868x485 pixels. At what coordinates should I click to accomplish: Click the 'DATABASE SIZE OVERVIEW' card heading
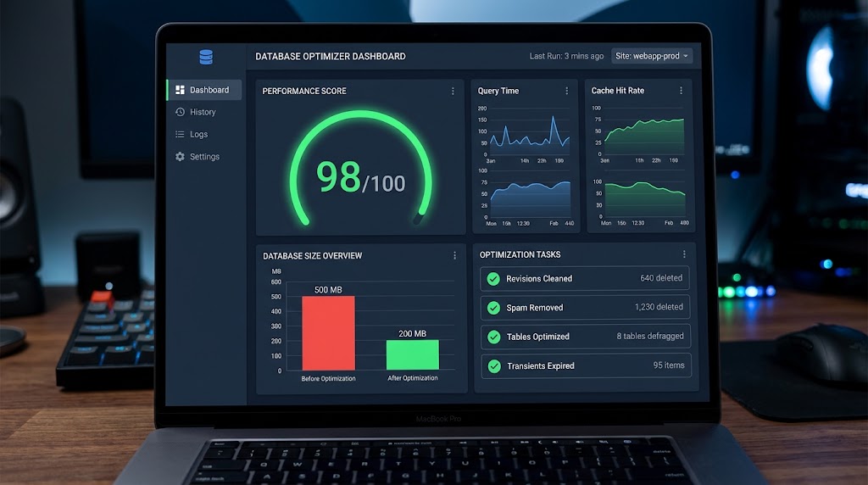pos(312,256)
